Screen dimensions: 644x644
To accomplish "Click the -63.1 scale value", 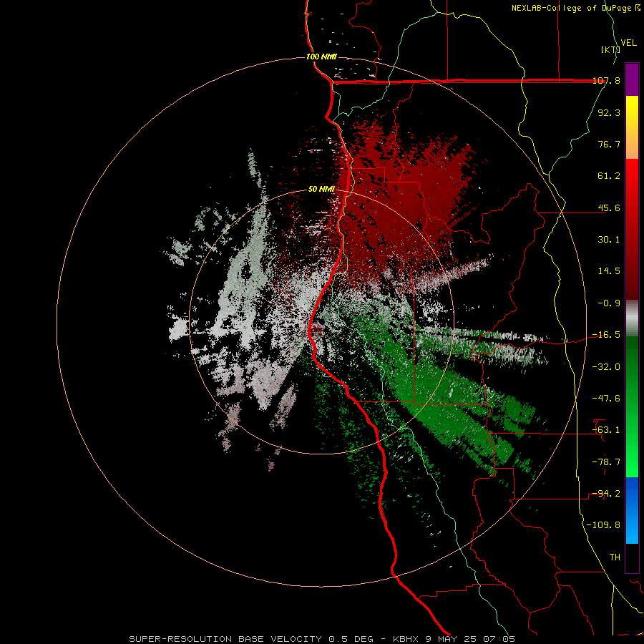I will (606, 430).
